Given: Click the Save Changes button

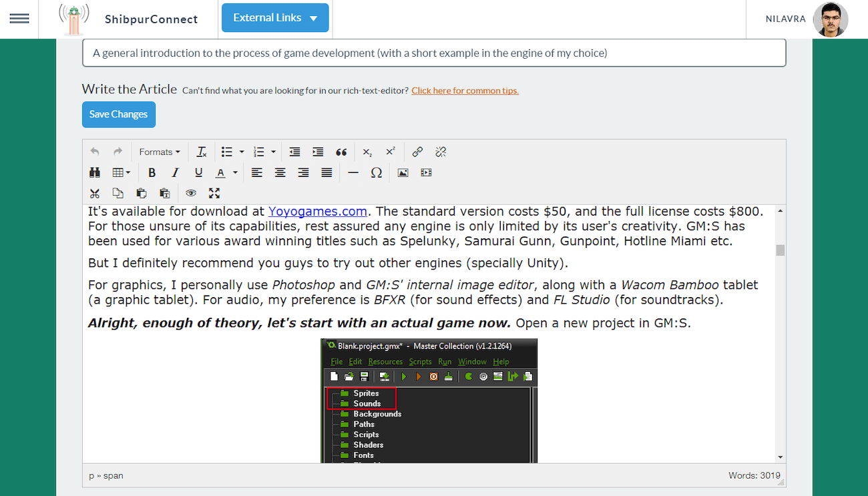Looking at the screenshot, I should coord(119,114).
